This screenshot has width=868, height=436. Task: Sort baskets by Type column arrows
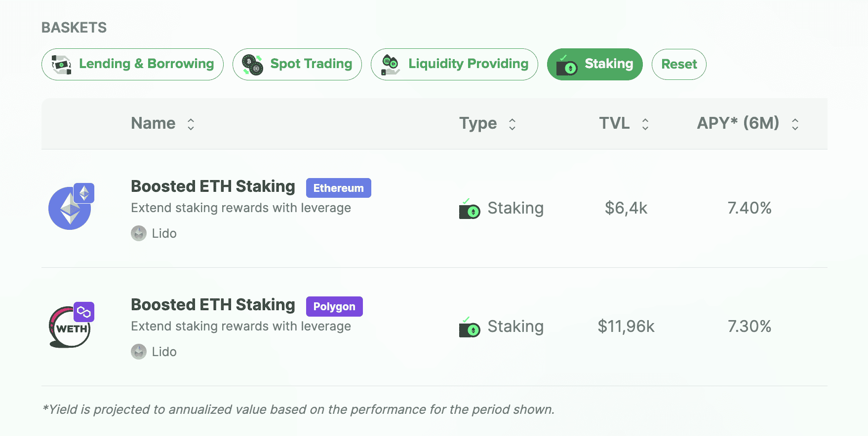click(x=512, y=124)
